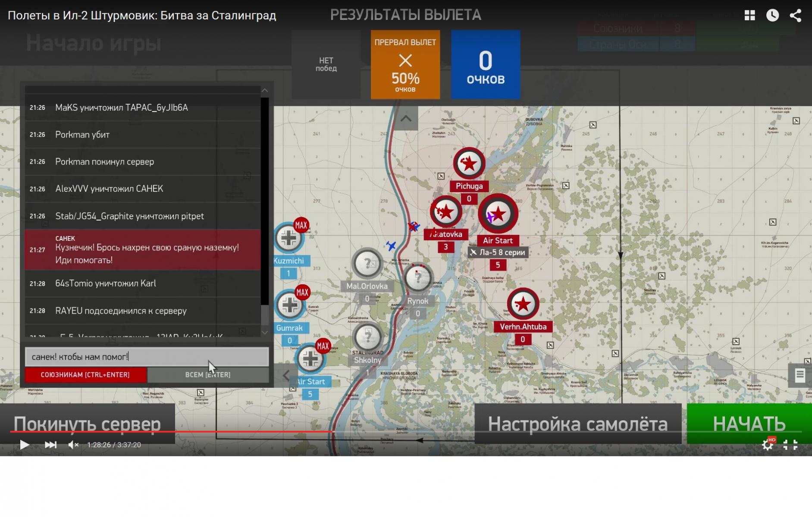812x517 pixels.
Task: Select the Rynok airfield icon
Action: point(418,278)
